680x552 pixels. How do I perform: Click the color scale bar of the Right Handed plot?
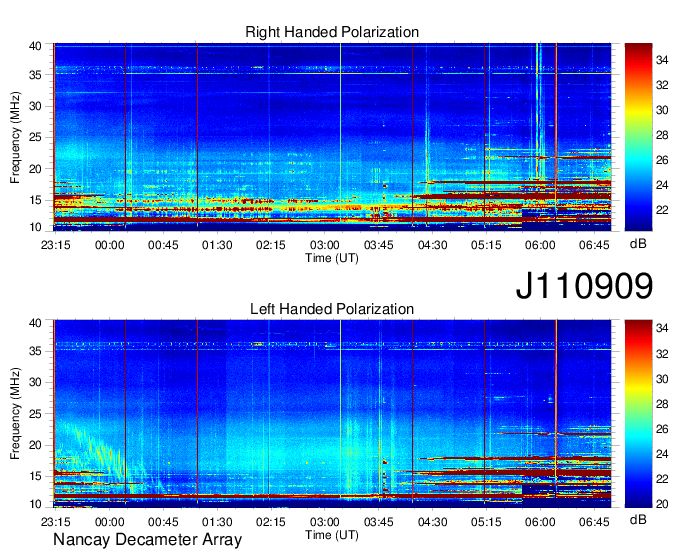click(638, 137)
